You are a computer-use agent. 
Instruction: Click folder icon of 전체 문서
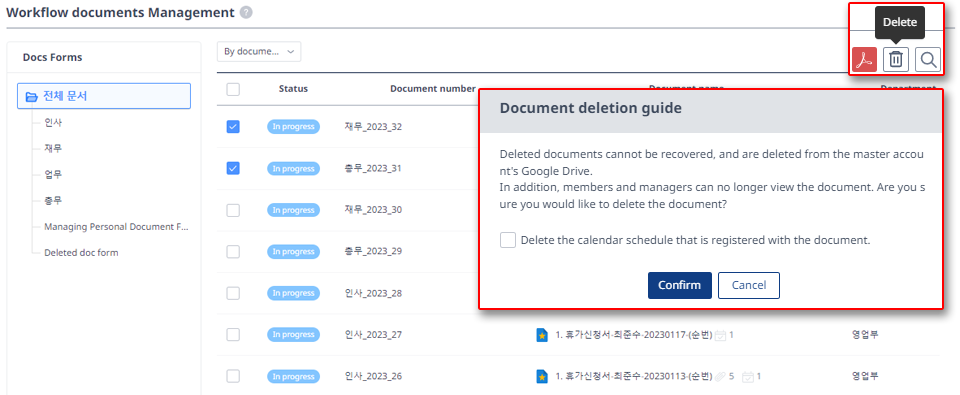(31, 97)
